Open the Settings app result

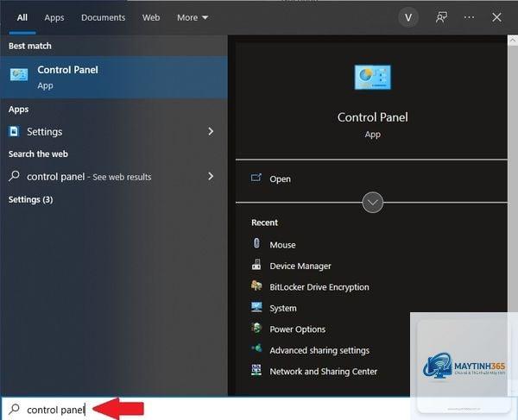point(114,131)
